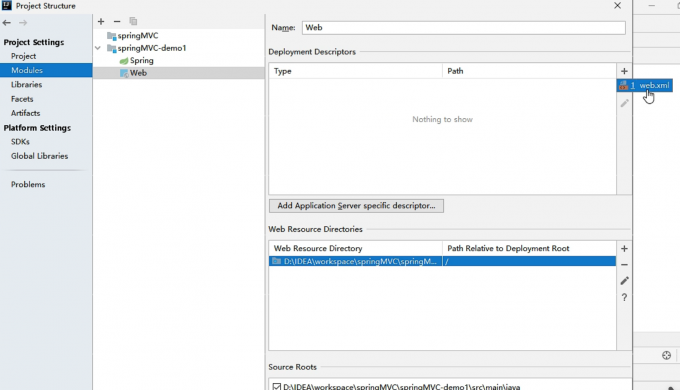The image size is (680, 390).
Task: Choose web.xml from the popup menu
Action: (645, 85)
